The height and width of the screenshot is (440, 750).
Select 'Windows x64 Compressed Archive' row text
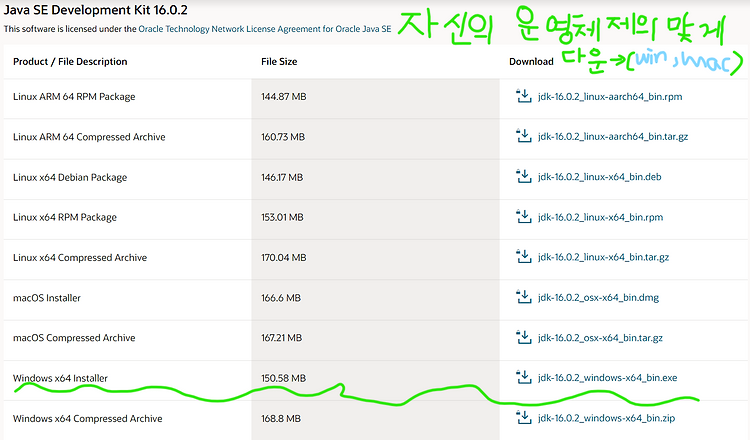click(x=88, y=418)
